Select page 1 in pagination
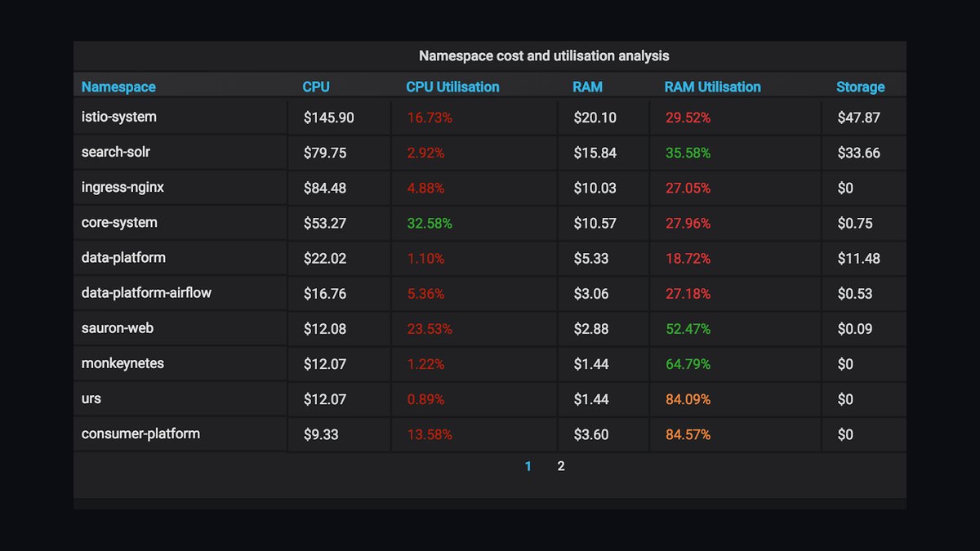 (528, 466)
